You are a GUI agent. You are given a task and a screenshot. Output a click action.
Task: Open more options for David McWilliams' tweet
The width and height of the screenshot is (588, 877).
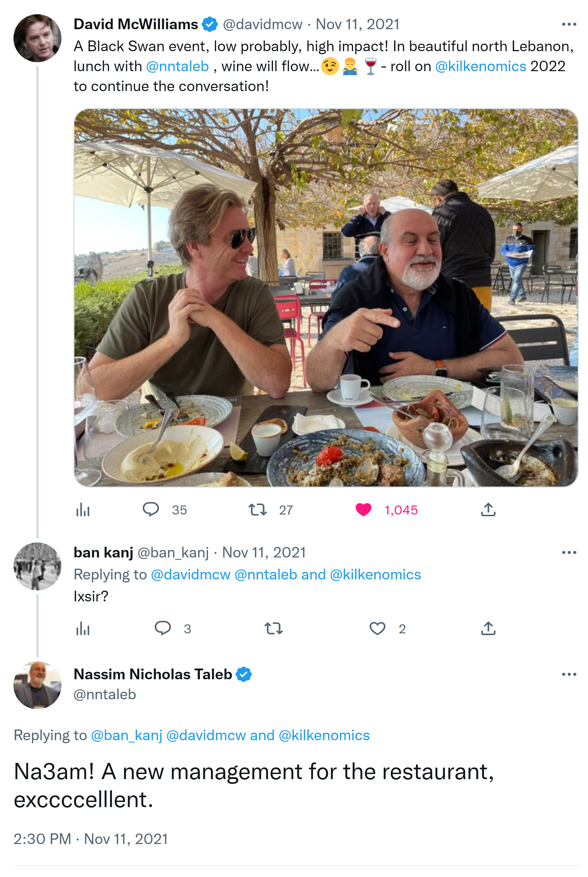tap(569, 24)
